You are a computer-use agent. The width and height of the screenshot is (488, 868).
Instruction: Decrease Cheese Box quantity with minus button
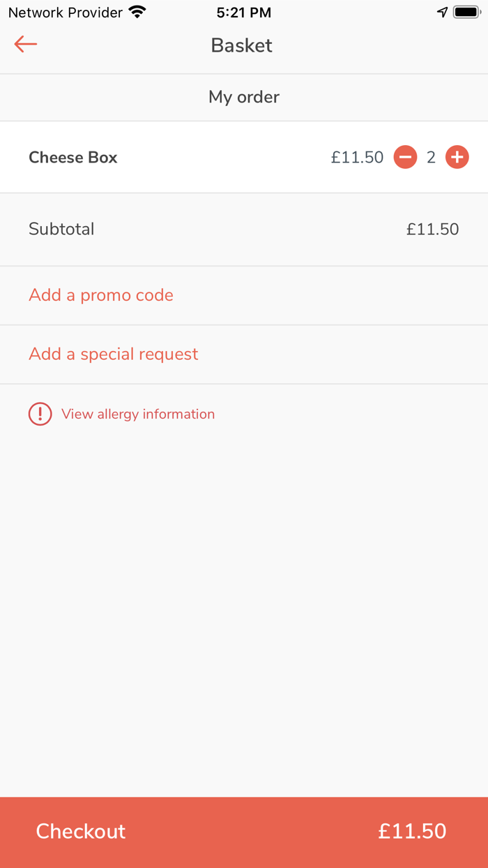tap(405, 158)
